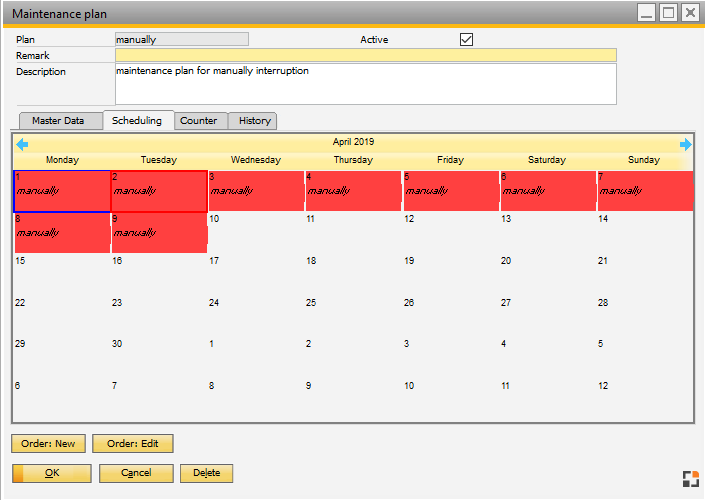Minimize the Maintenance plan window
This screenshot has width=707, height=500.
pos(647,13)
